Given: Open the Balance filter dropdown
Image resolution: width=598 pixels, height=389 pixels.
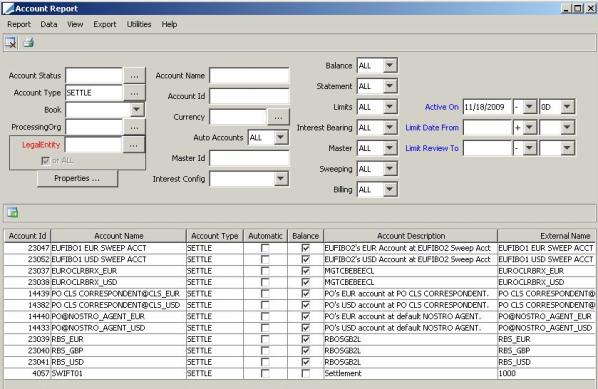Looking at the screenshot, I should coord(390,65).
